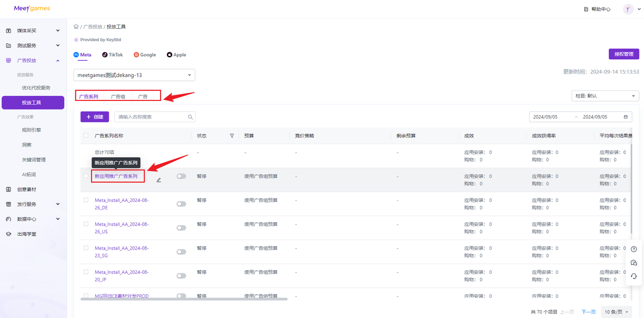The image size is (644, 318).
Task: Switch to the Google platform tab
Action: 145,55
